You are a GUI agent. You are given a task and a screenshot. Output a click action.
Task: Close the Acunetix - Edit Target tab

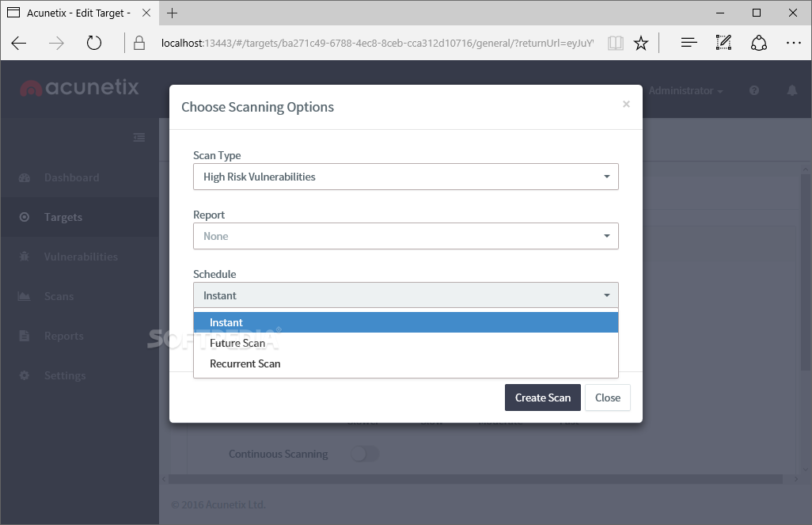[x=146, y=13]
